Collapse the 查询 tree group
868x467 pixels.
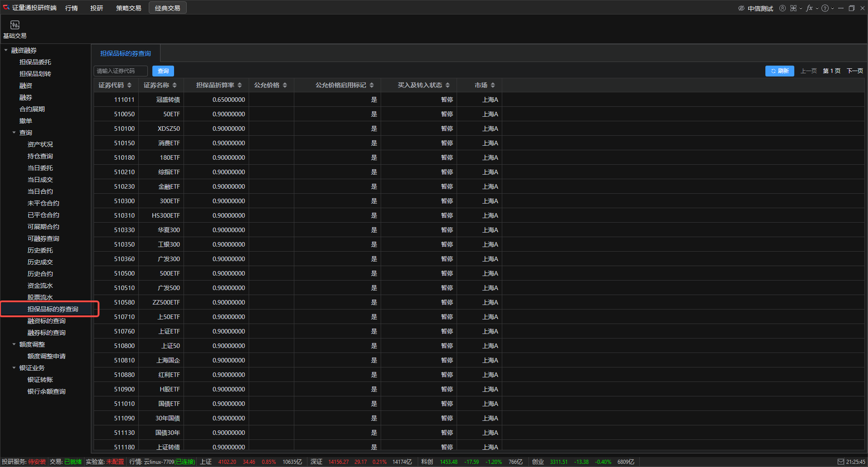(x=14, y=133)
